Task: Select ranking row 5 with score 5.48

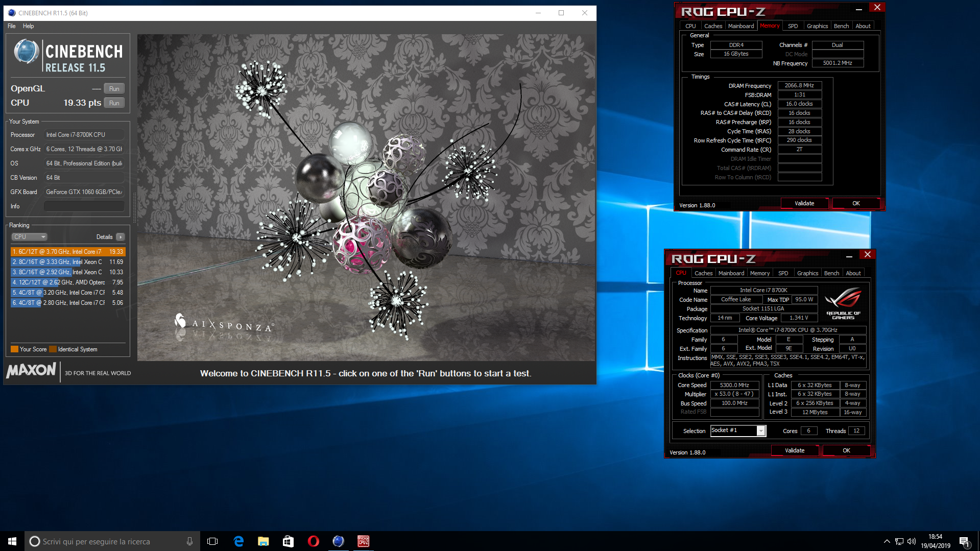Action: tap(68, 293)
